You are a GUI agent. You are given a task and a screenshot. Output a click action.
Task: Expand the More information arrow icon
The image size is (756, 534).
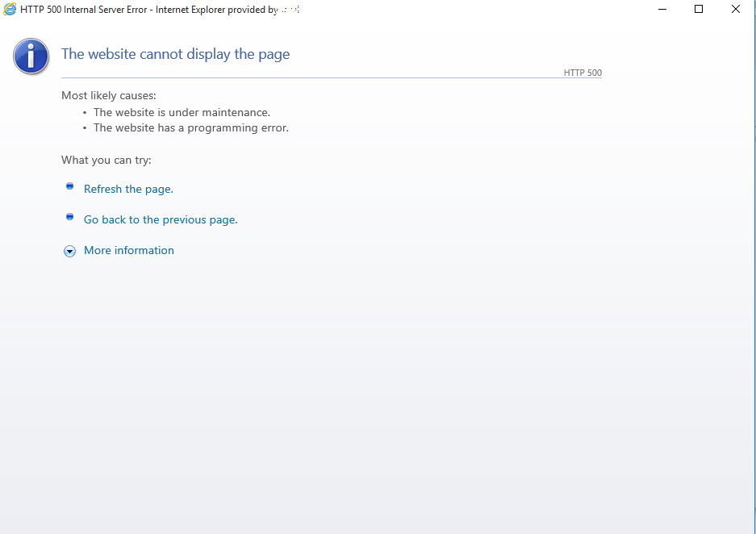[x=69, y=251]
